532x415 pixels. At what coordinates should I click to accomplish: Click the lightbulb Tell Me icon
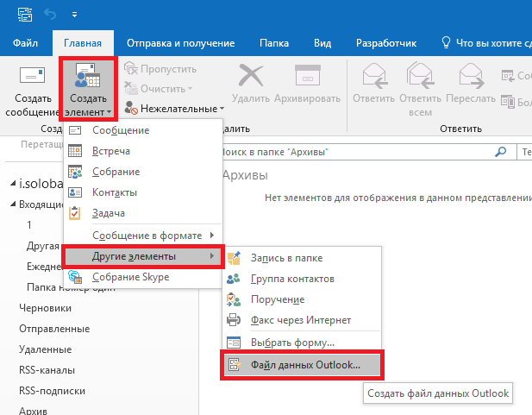coord(446,43)
